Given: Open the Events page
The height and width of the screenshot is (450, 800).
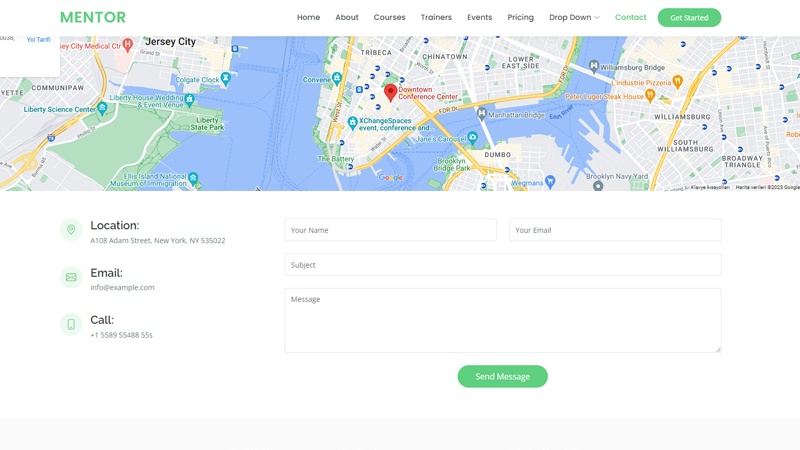Looking at the screenshot, I should click(x=480, y=17).
